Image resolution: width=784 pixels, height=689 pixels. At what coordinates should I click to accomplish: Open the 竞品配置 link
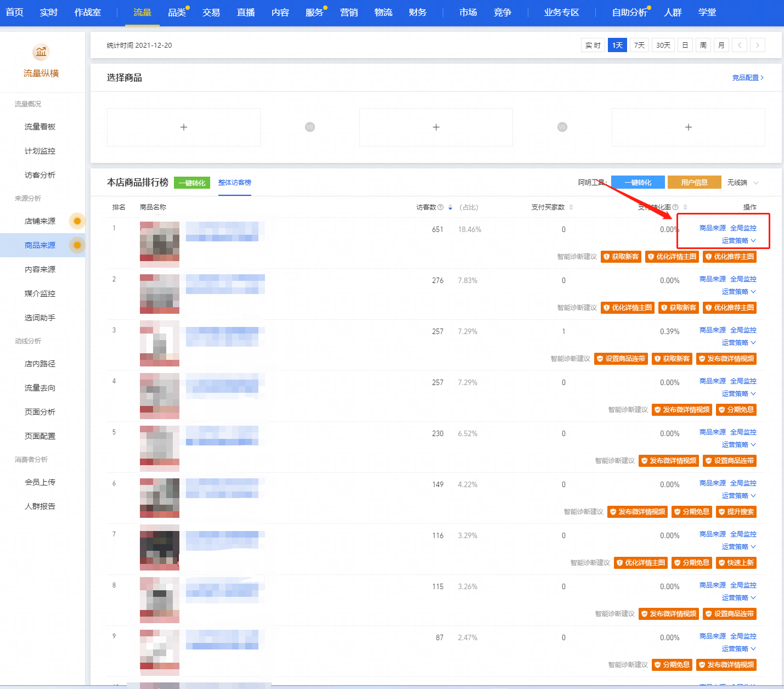pyautogui.click(x=748, y=78)
